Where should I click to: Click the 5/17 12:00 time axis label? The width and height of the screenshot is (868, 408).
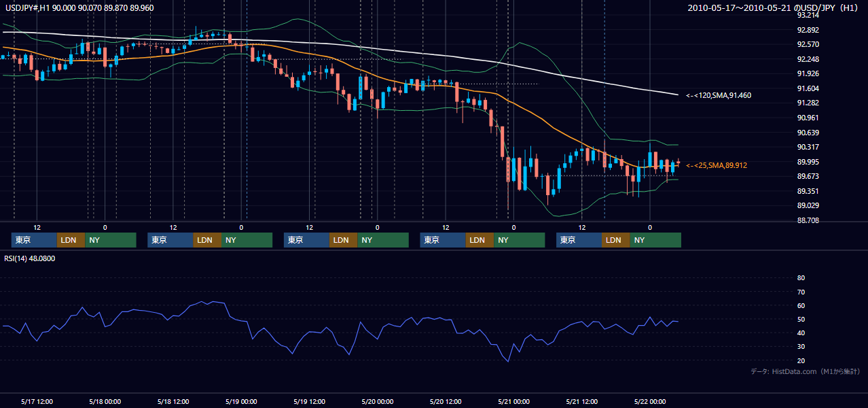point(37,402)
